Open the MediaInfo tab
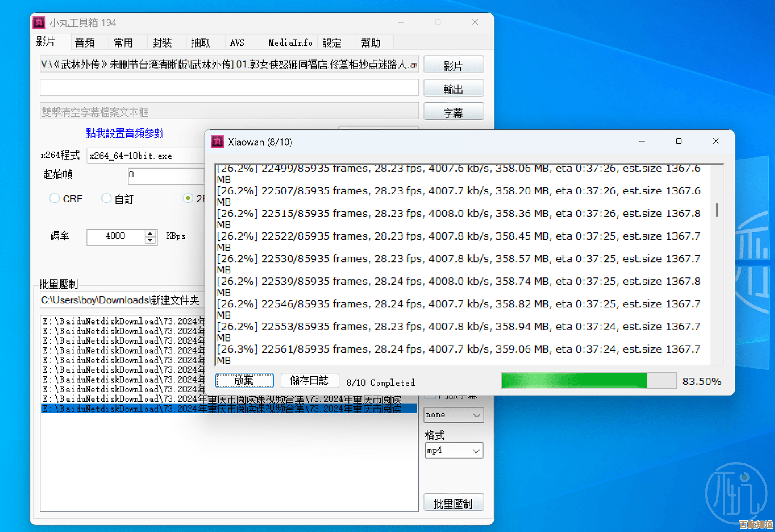775x532 pixels. point(290,43)
